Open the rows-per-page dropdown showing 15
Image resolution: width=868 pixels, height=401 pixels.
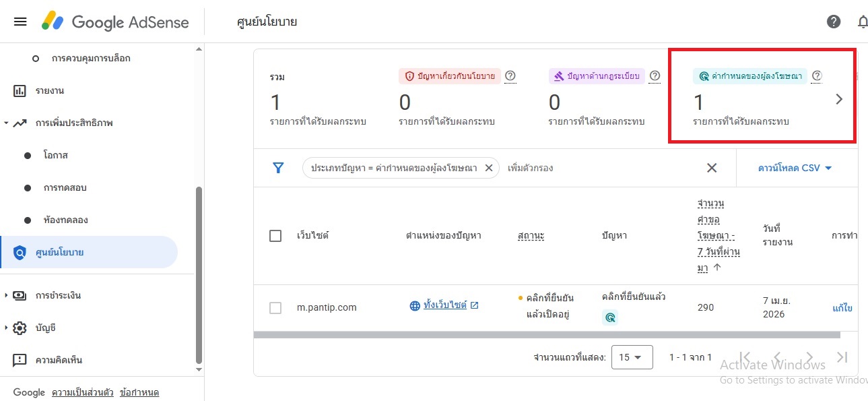point(632,357)
